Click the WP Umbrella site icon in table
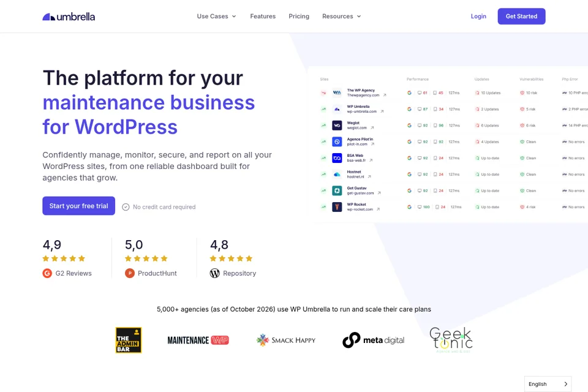The image size is (588, 392). pyautogui.click(x=337, y=109)
